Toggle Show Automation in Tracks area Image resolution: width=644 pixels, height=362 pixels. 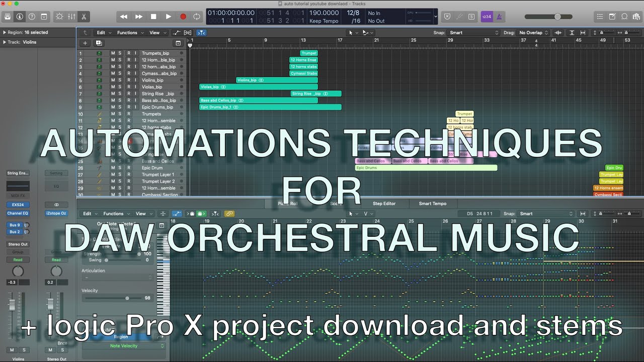177,33
